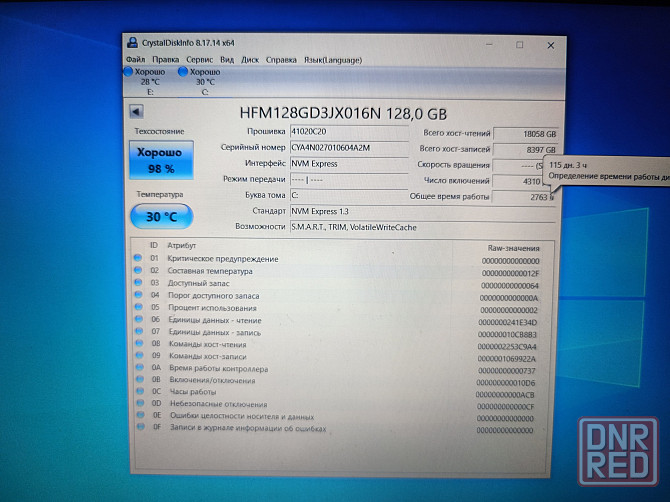The width and height of the screenshot is (670, 502).
Task: Open the Сервис menu
Action: click(x=199, y=59)
